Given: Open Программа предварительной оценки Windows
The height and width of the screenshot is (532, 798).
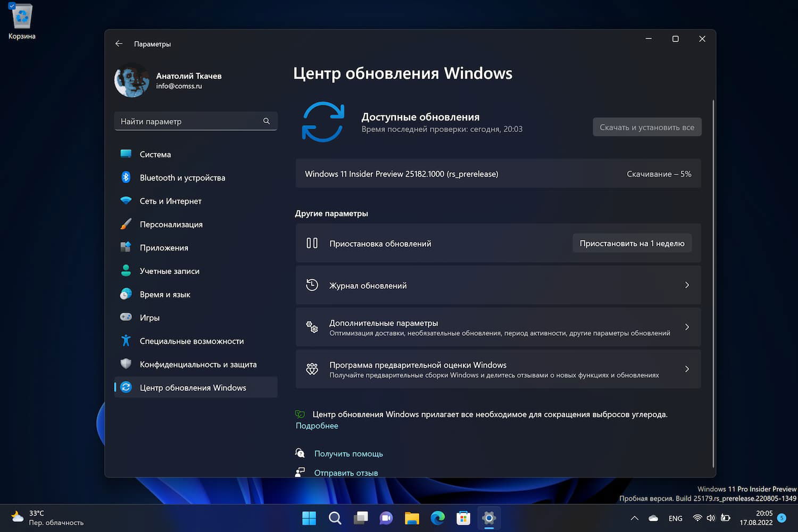Looking at the screenshot, I should [498, 369].
